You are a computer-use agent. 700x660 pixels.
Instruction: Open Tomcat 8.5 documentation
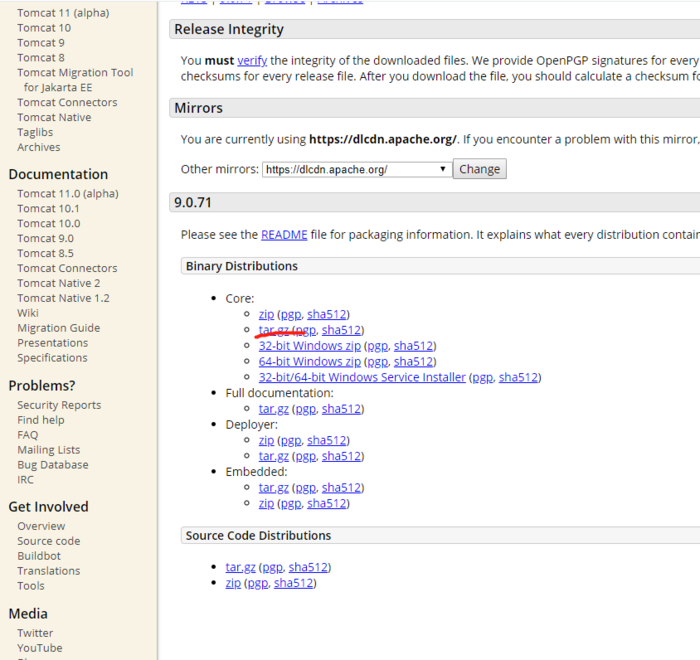coord(45,253)
